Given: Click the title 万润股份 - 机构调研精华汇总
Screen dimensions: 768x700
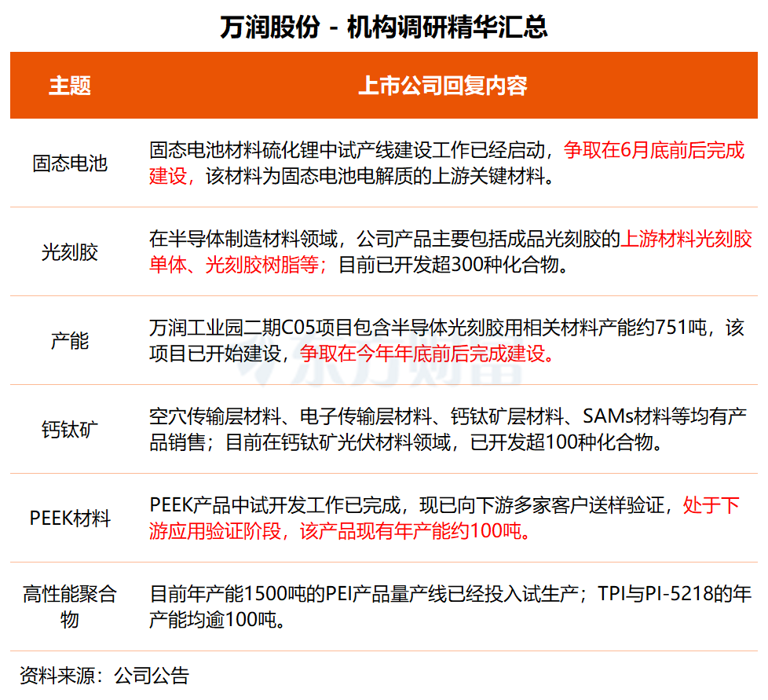Looking at the screenshot, I should (384, 26).
